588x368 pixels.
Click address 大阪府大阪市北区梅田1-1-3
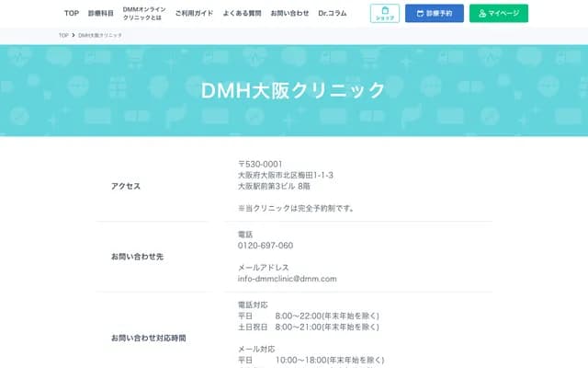coord(286,175)
